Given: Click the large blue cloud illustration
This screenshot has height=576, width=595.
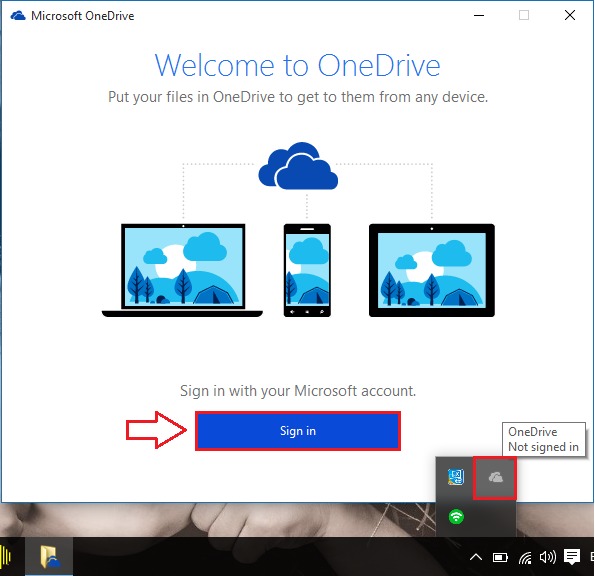Looking at the screenshot, I should (x=298, y=166).
